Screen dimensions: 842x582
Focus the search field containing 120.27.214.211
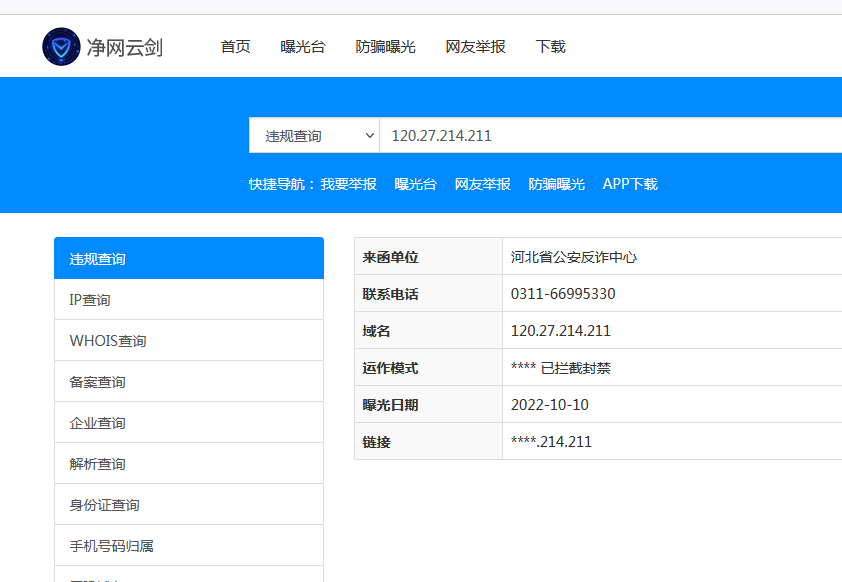pyautogui.click(x=611, y=135)
